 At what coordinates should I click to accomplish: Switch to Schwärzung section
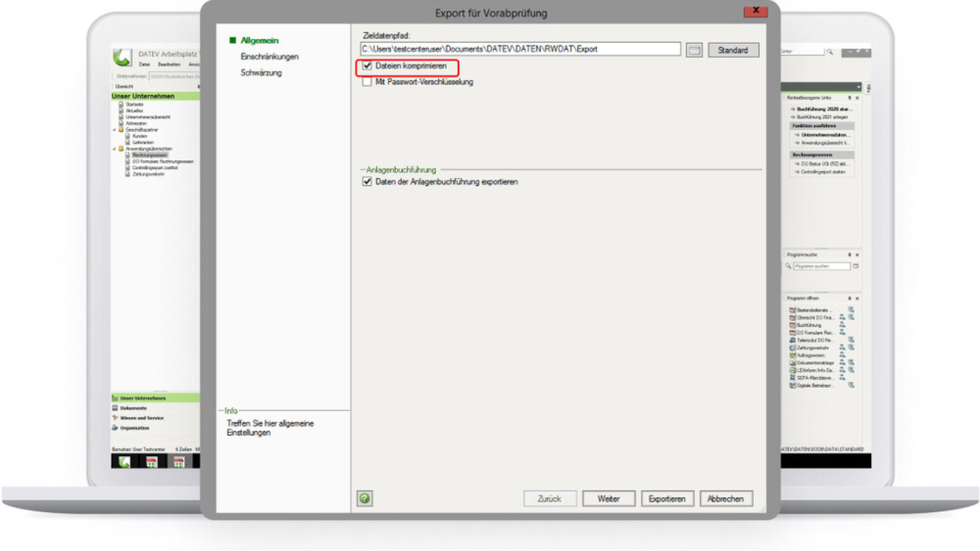click(x=261, y=73)
